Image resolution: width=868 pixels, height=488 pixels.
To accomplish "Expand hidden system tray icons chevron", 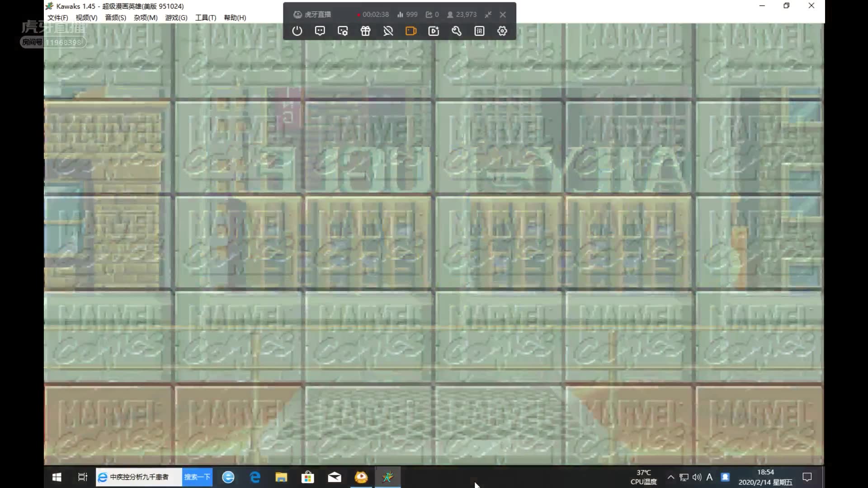I will [671, 477].
